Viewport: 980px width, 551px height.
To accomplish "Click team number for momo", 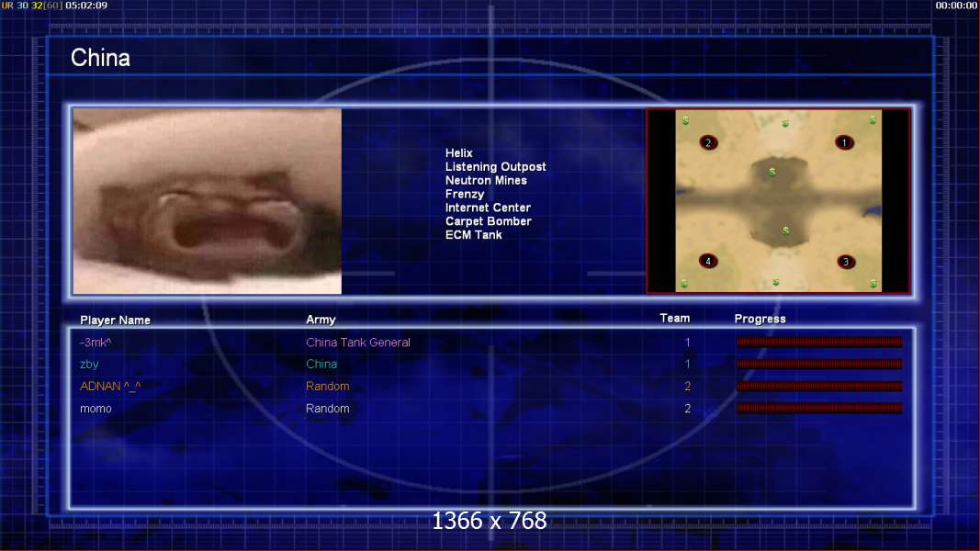I will click(x=688, y=409).
